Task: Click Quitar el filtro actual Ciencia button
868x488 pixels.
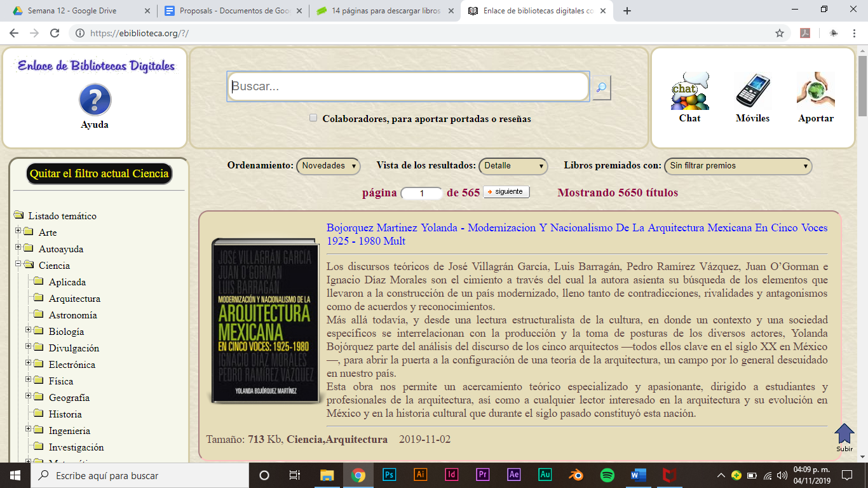Action: tap(99, 173)
